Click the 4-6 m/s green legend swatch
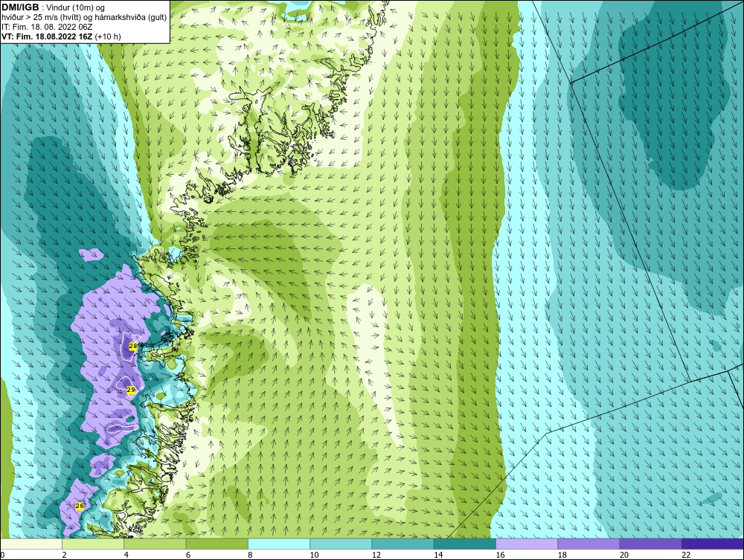744x560 pixels. [x=155, y=544]
